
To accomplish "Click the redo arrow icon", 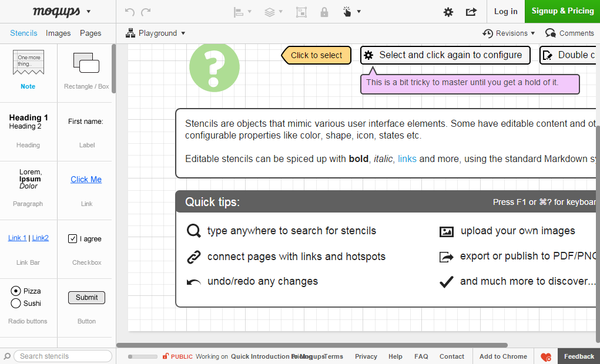I will click(x=146, y=12).
